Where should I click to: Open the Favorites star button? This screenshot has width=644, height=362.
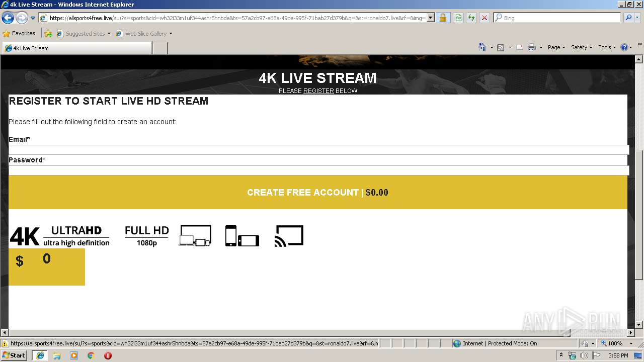(x=19, y=34)
